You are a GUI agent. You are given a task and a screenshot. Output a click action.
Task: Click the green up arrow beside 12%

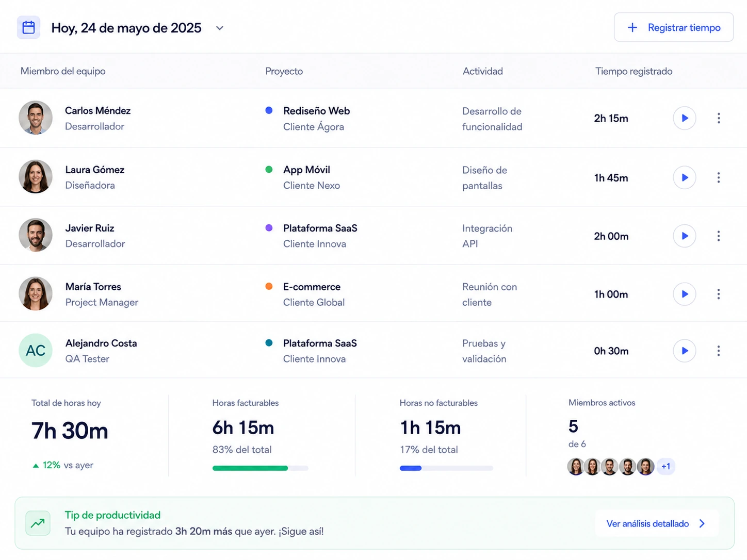point(36,466)
